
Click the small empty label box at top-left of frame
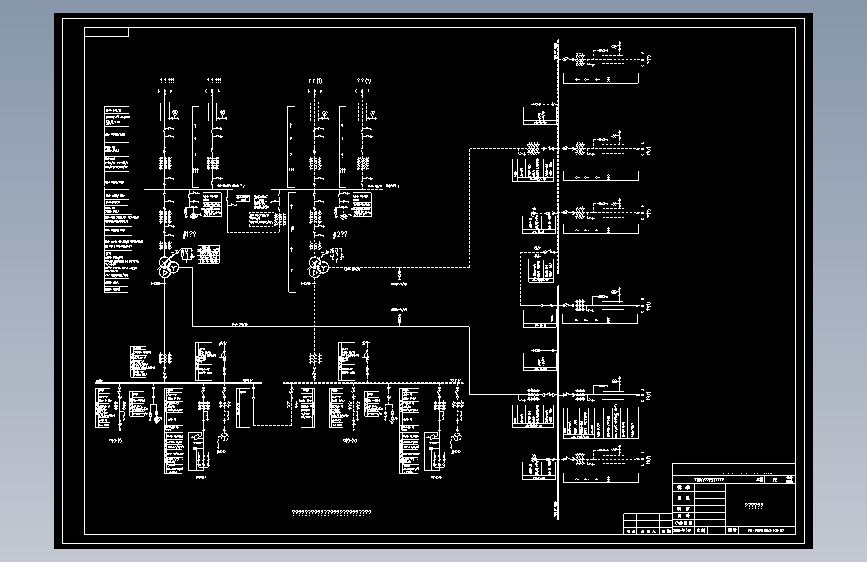click(107, 32)
